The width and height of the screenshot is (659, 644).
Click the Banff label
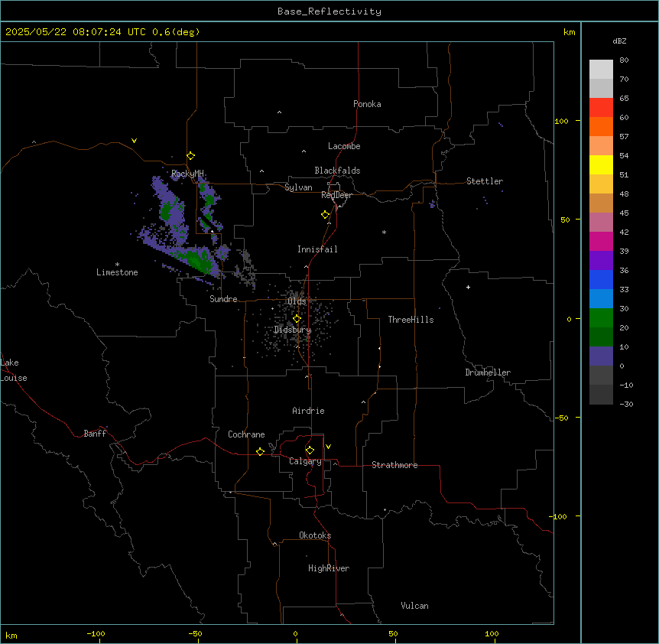point(95,434)
